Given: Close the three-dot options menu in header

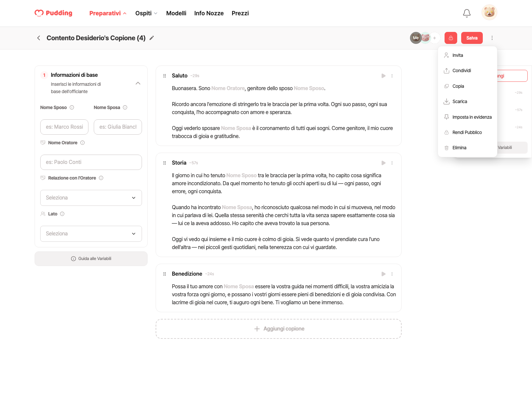Looking at the screenshot, I should coord(492,38).
